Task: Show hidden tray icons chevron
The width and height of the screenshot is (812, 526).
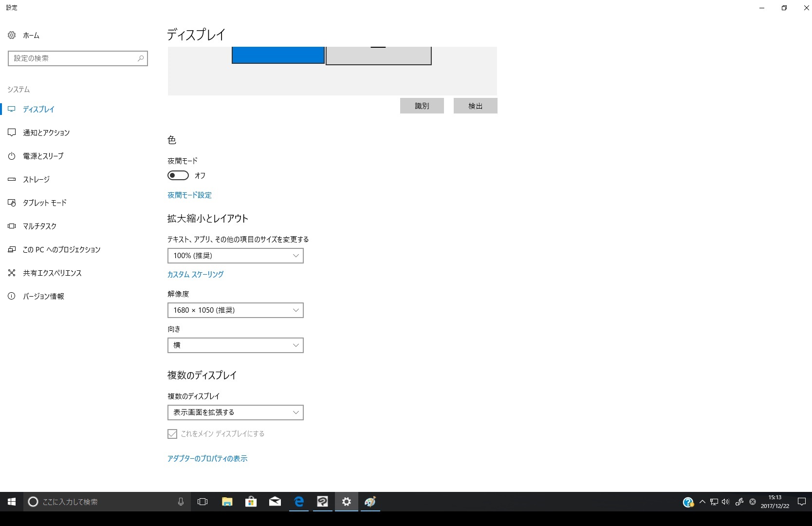Action: coord(702,502)
